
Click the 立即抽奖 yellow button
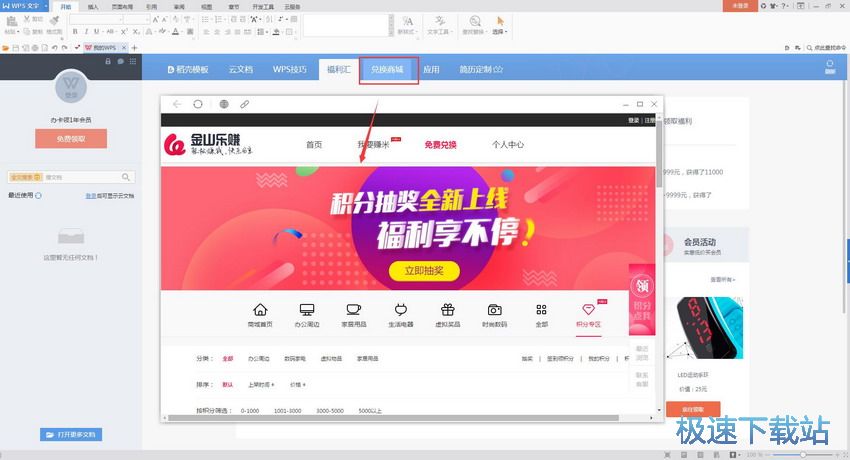click(424, 271)
